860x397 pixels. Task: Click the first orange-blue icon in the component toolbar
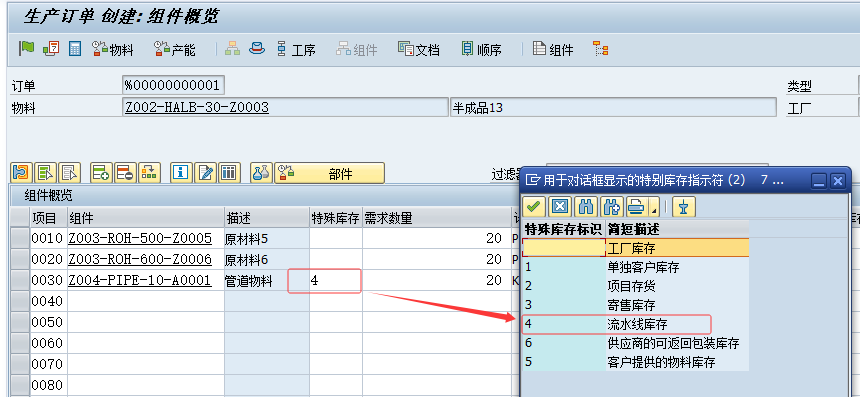(x=22, y=173)
